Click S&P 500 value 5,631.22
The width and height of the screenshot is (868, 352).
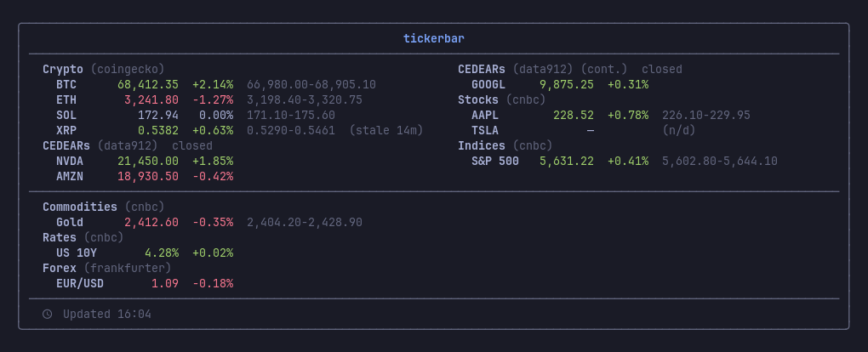point(567,161)
